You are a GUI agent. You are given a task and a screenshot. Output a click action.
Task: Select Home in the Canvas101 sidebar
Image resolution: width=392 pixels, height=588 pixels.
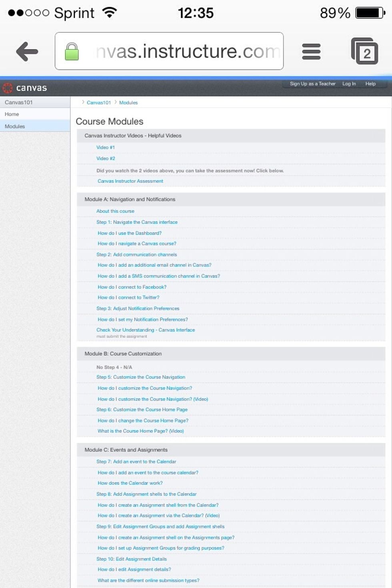(x=12, y=114)
